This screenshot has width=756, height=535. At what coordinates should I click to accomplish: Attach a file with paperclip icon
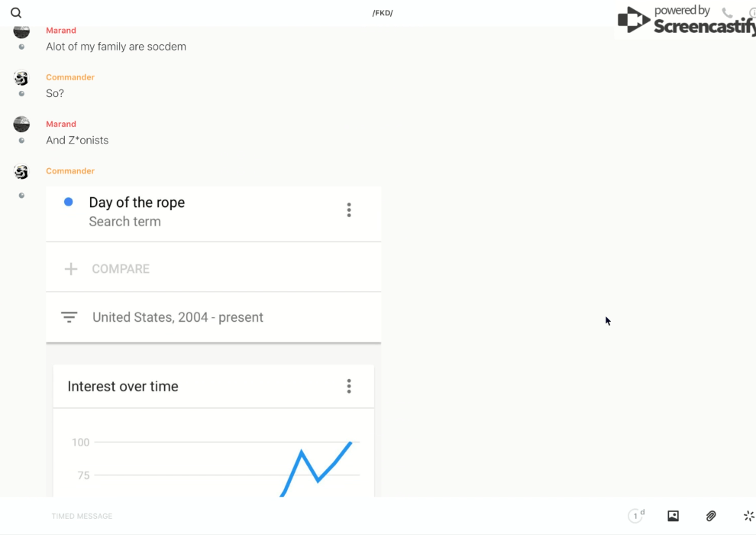[x=711, y=516]
